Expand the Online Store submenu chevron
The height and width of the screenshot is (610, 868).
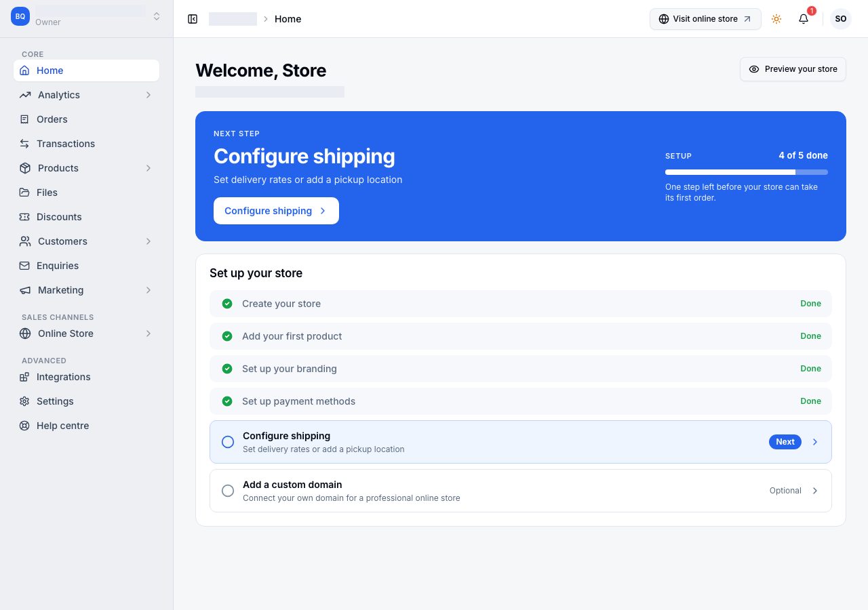point(149,333)
